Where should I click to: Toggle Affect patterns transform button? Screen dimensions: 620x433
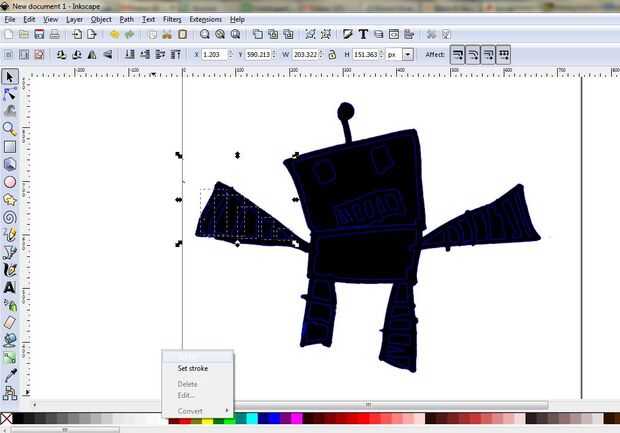(x=503, y=55)
